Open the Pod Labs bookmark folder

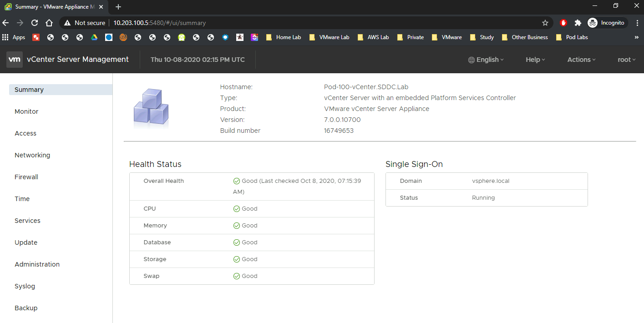click(572, 37)
